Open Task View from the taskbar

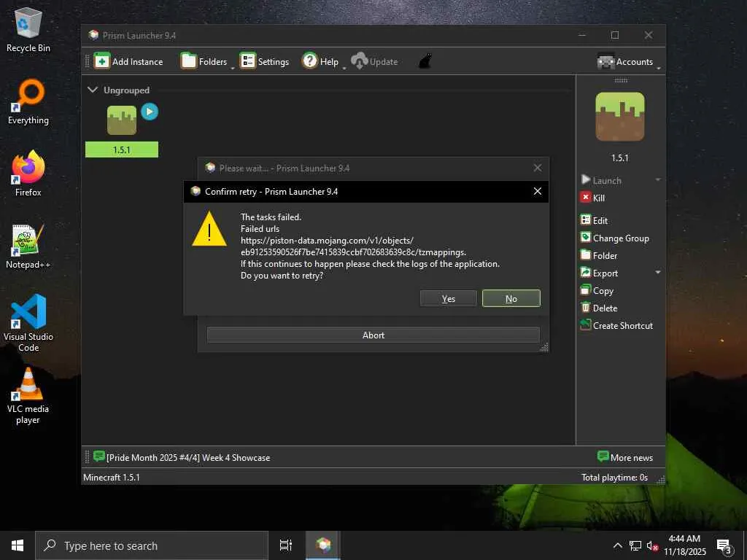[x=286, y=545]
